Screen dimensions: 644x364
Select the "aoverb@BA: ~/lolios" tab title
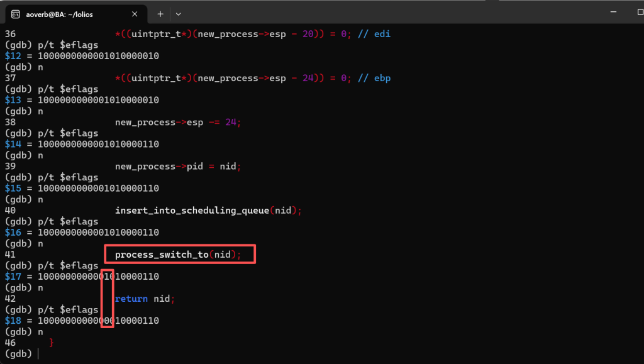tap(60, 14)
